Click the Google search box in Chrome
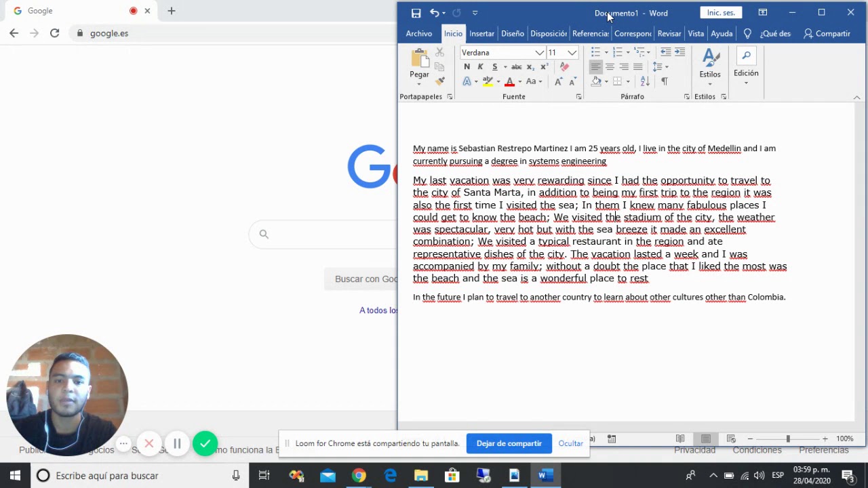This screenshot has height=488, width=868. click(x=323, y=234)
